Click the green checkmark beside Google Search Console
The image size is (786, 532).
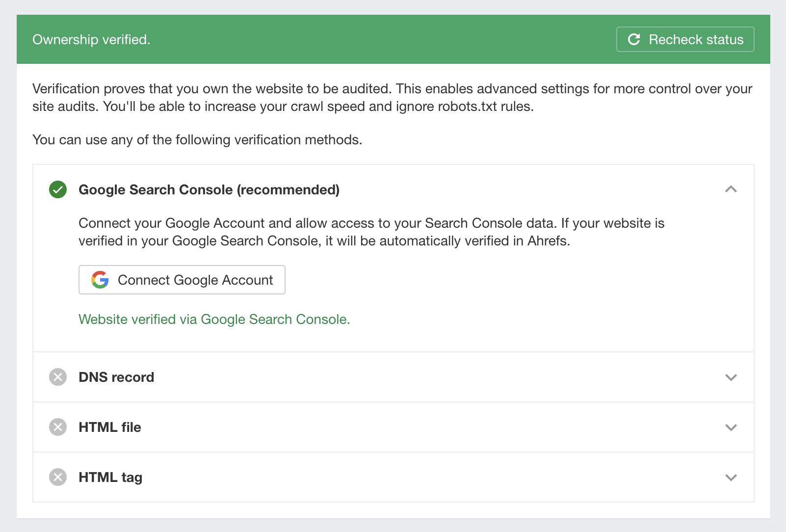[58, 189]
